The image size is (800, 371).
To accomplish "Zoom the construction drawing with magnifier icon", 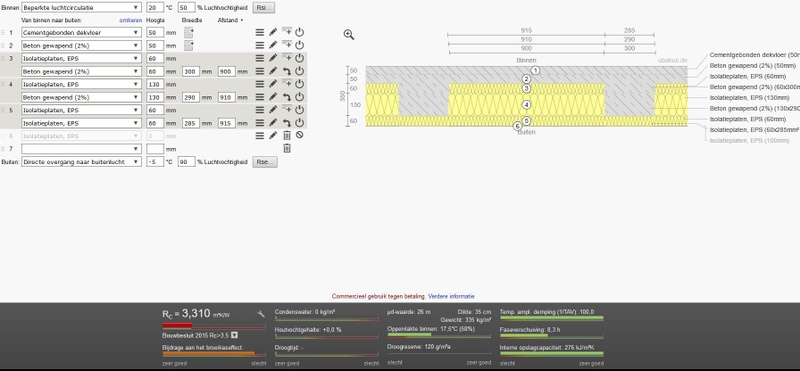I will (349, 35).
